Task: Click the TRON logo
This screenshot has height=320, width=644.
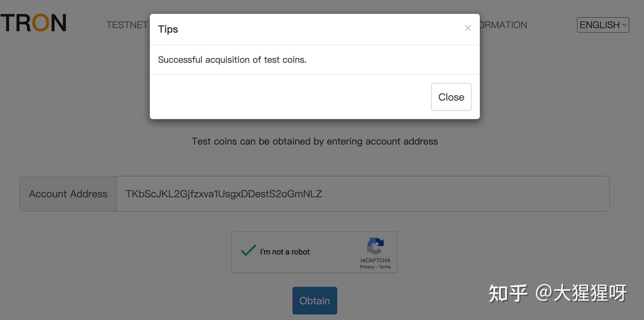Action: tap(33, 23)
